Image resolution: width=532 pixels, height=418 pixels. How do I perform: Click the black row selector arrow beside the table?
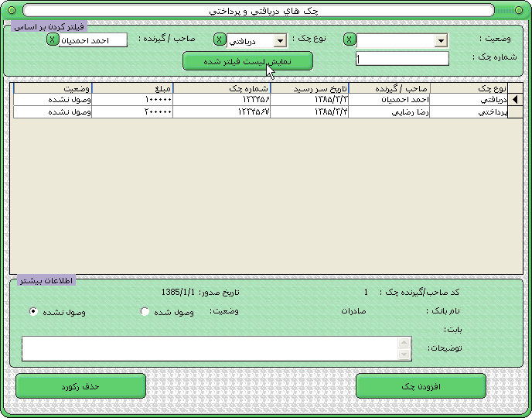[517, 99]
